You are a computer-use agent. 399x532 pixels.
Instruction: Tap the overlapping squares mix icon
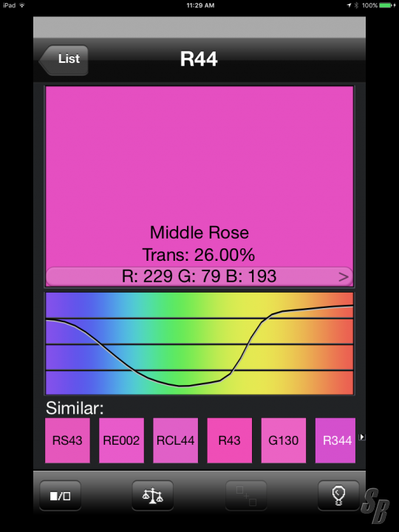point(246,496)
